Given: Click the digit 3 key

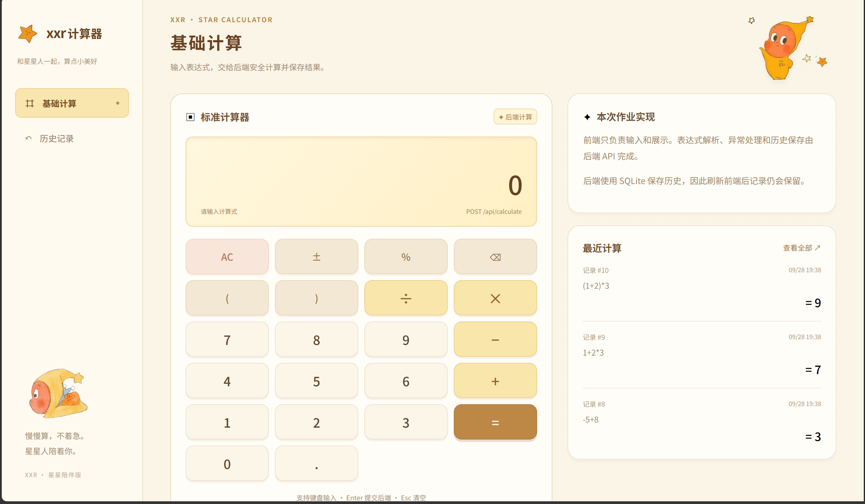Looking at the screenshot, I should [406, 422].
